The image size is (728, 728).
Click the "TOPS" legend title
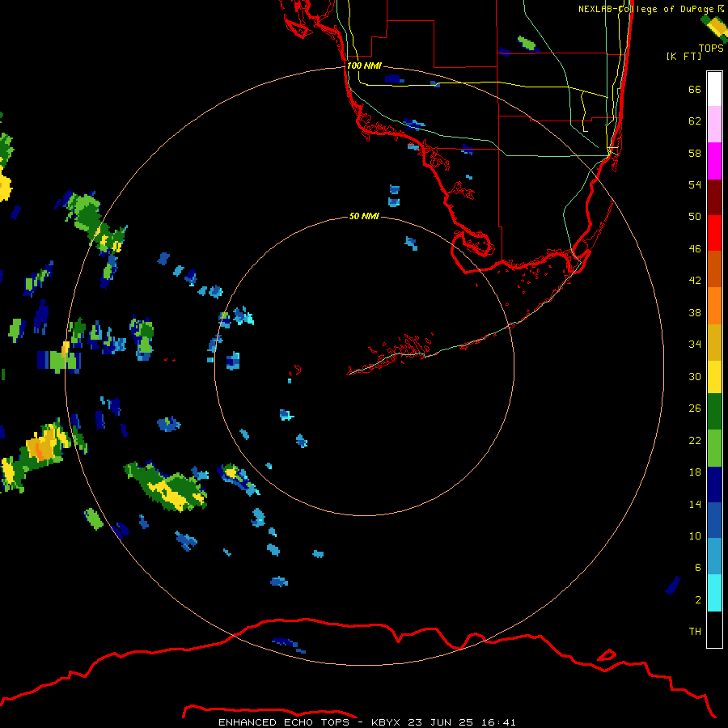tap(711, 49)
